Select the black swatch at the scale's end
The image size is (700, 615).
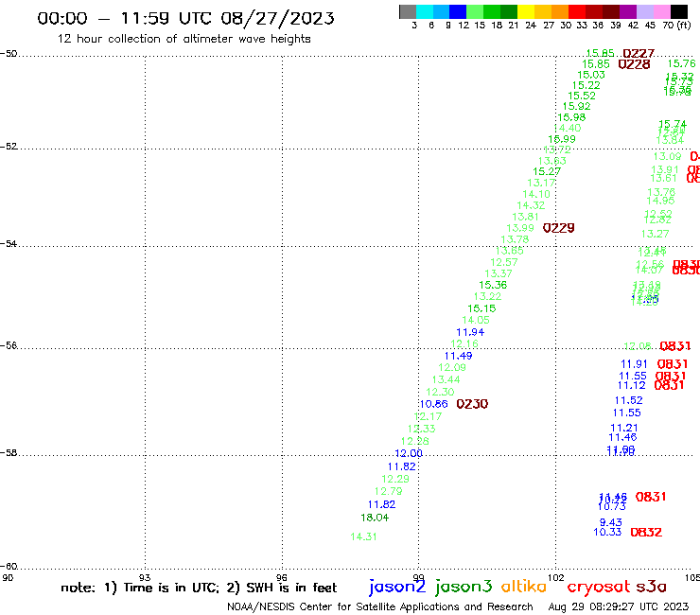point(678,11)
